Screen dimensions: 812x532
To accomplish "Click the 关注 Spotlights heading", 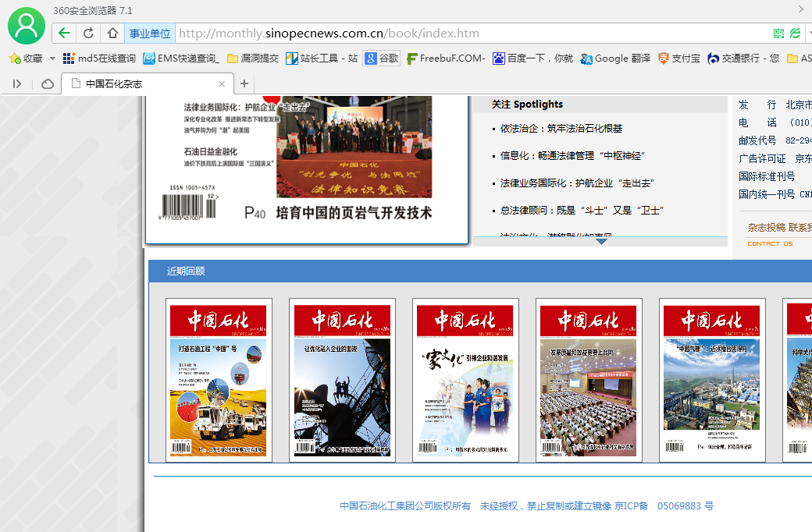I will pos(527,105).
